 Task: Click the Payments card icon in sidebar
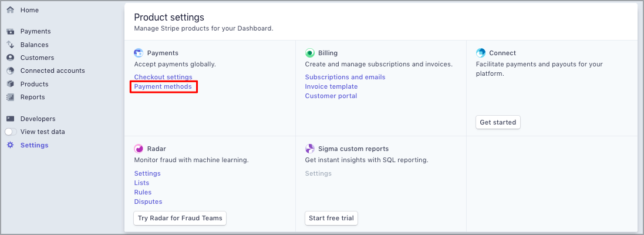click(10, 31)
